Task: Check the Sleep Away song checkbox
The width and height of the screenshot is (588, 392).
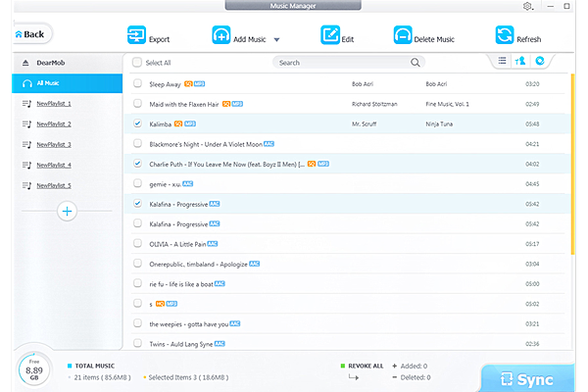Action: (137, 84)
